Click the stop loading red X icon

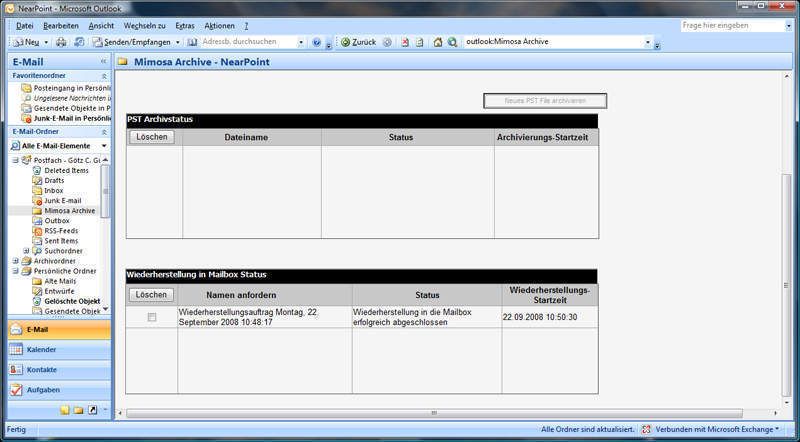pos(405,42)
